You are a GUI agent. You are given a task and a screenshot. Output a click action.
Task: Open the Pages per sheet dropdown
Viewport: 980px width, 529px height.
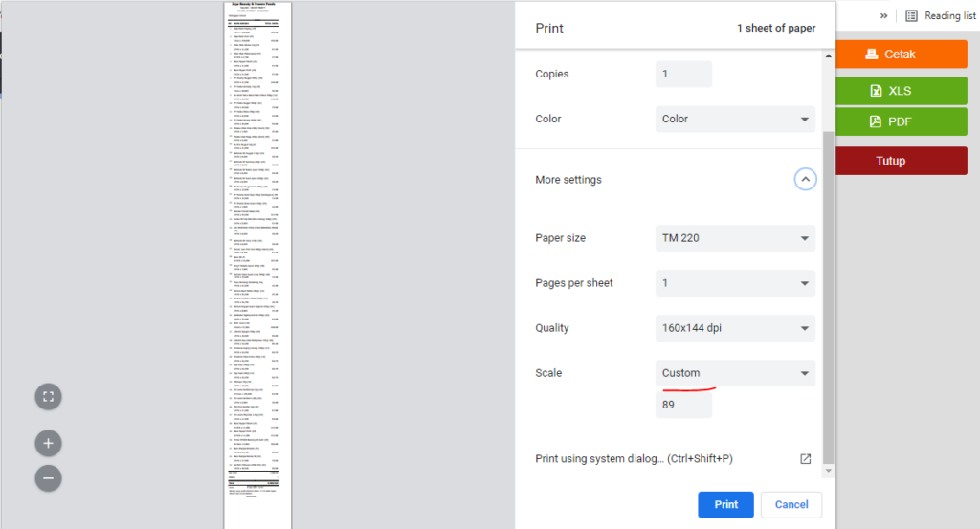(x=735, y=283)
